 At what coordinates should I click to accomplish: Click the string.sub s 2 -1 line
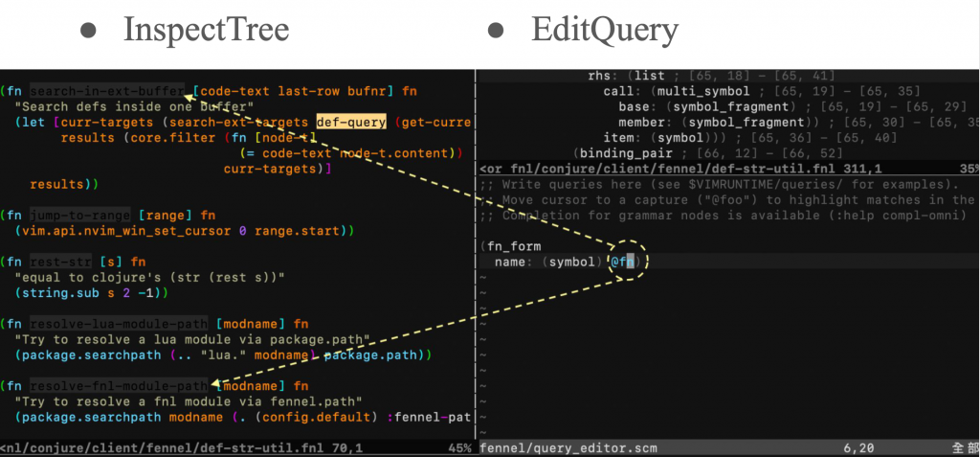[x=91, y=293]
